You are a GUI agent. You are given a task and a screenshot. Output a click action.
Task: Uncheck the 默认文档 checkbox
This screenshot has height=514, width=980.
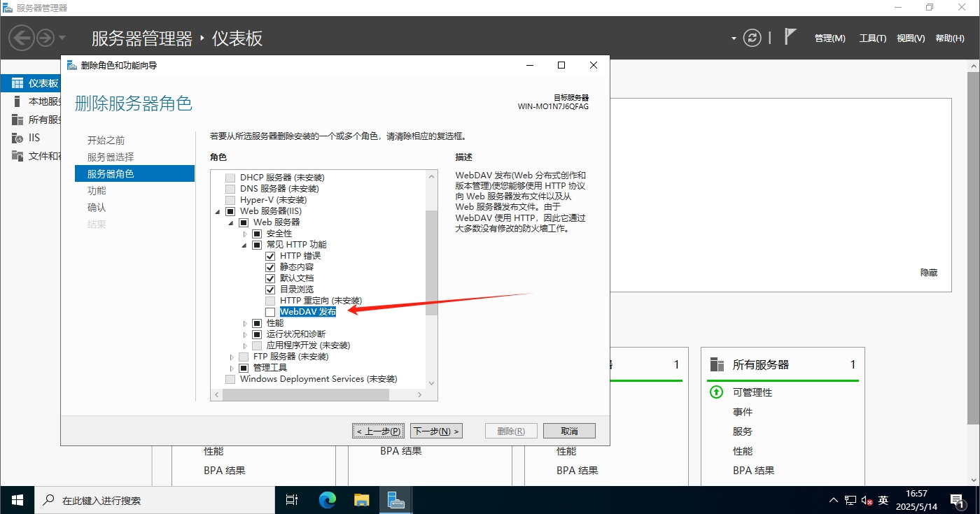pos(270,278)
